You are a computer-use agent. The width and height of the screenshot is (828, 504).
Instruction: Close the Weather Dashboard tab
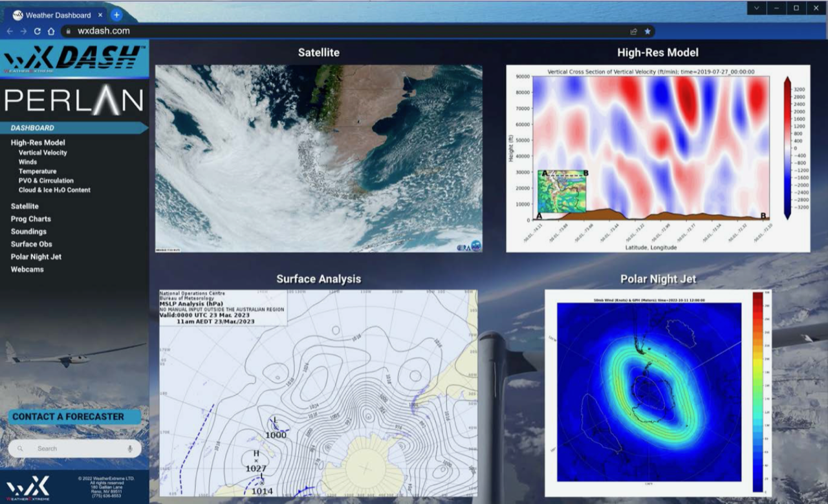100,15
